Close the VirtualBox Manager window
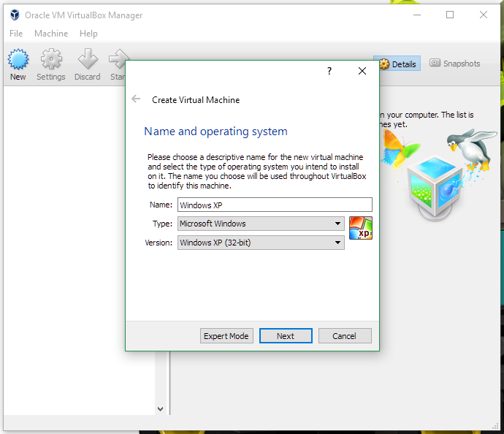504x434 pixels. [x=484, y=15]
